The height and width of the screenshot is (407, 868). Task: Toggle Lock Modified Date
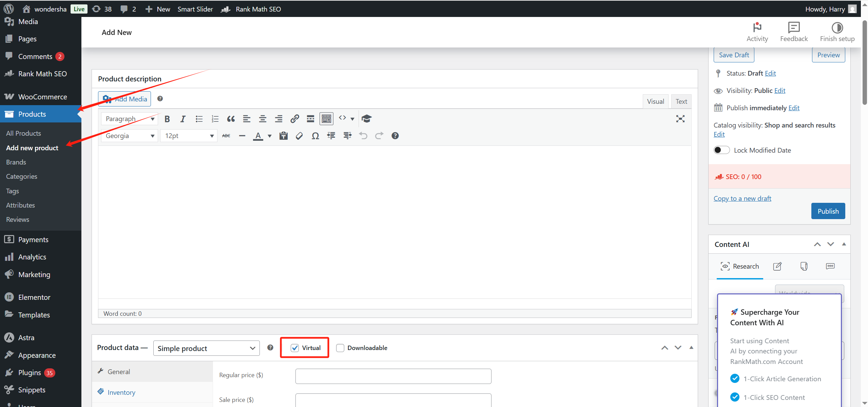pyautogui.click(x=721, y=150)
